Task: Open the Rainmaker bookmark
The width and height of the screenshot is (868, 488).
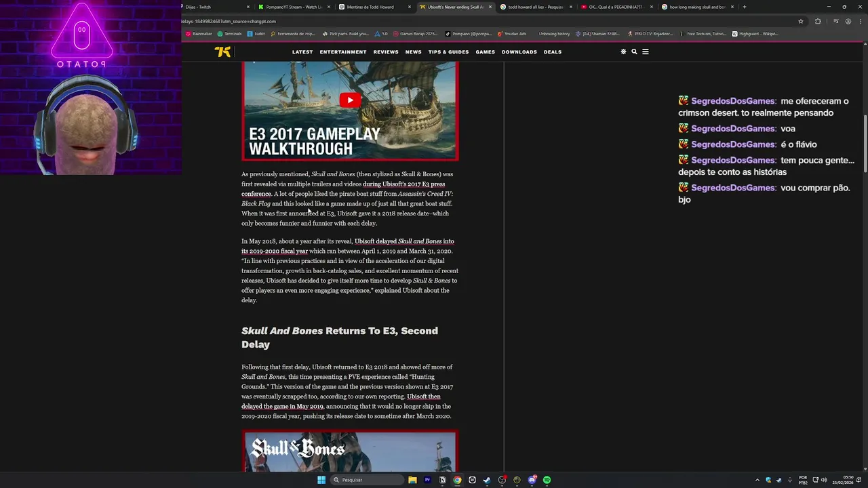Action: pos(199,34)
